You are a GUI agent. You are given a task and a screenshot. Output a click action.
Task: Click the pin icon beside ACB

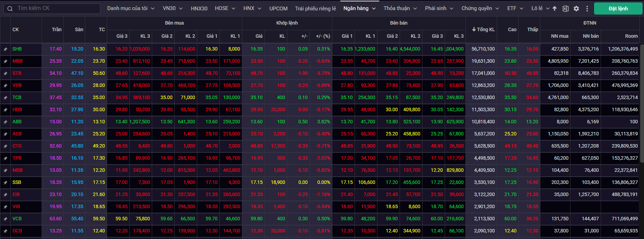point(5,134)
